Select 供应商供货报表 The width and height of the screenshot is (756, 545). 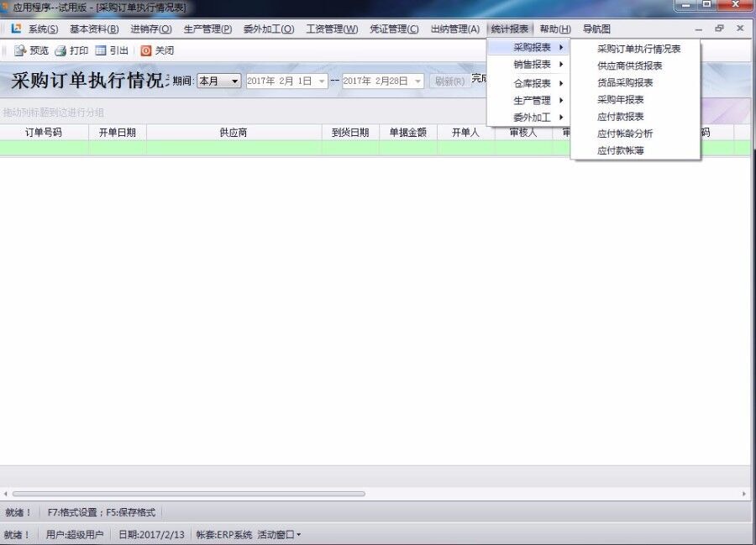point(630,66)
